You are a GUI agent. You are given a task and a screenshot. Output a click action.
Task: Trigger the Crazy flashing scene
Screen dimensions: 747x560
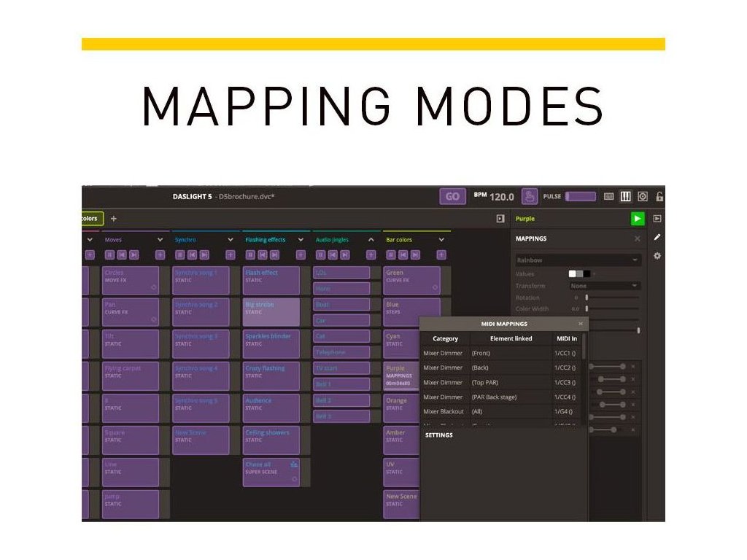[x=271, y=376]
